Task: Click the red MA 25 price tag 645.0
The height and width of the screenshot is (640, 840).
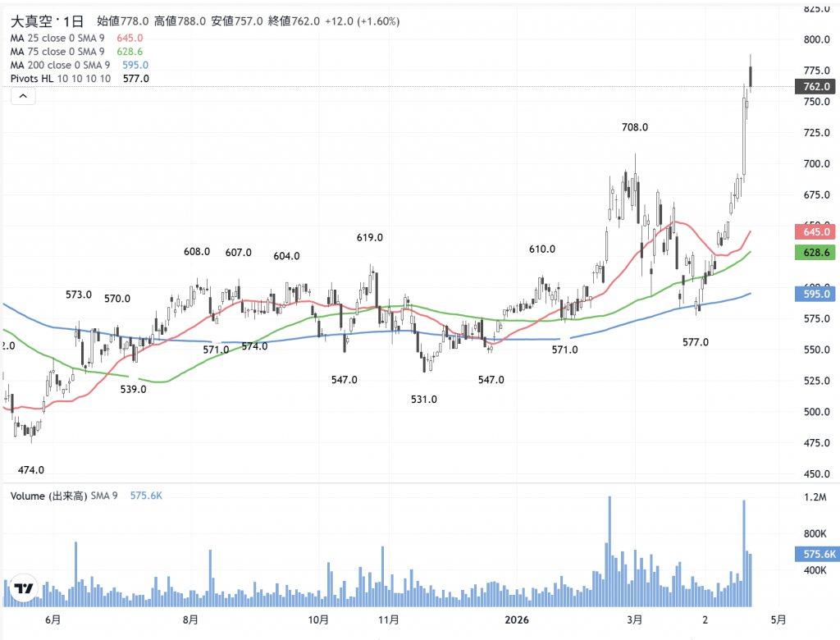Action: point(817,232)
